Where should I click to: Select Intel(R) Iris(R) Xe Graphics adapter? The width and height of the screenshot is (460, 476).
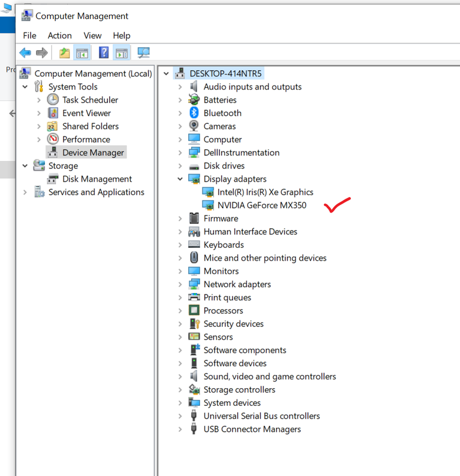(265, 192)
